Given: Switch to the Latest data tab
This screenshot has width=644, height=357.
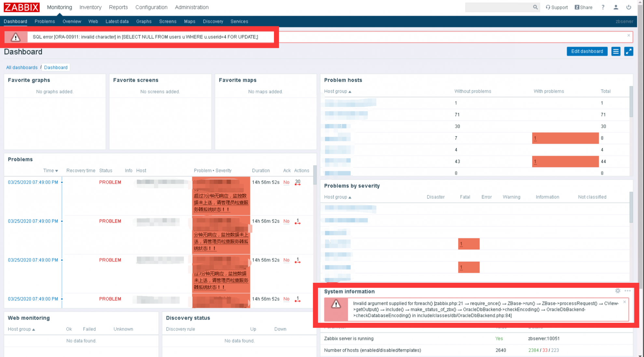Looking at the screenshot, I should [x=117, y=21].
